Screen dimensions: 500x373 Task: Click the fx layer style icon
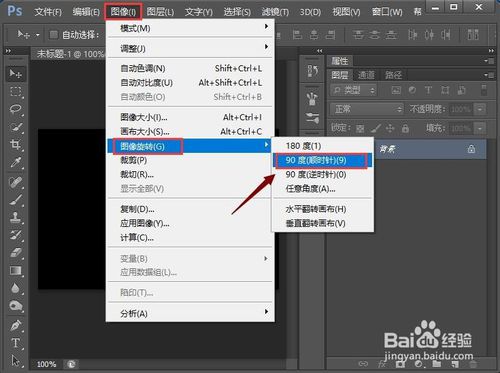click(382, 364)
